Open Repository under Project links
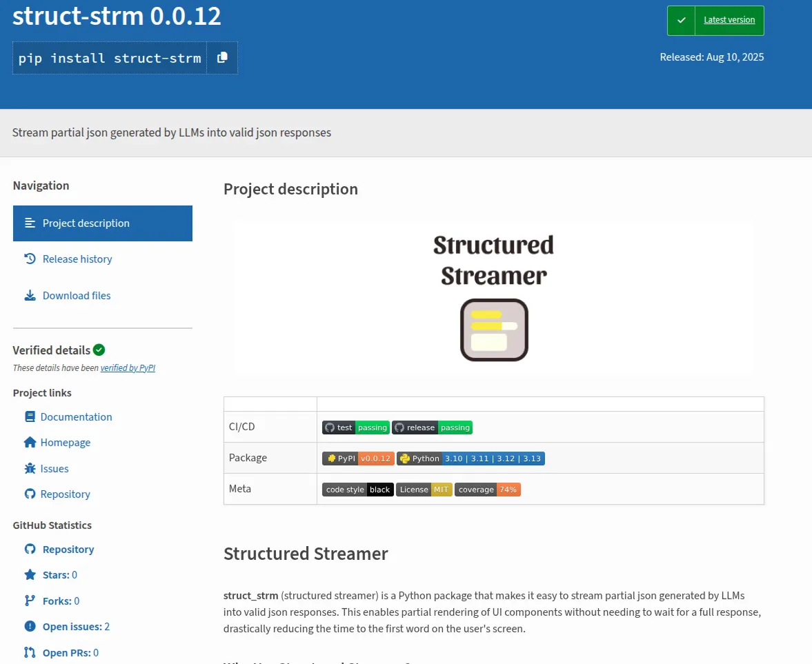Viewport: 812px width, 664px height. [66, 494]
